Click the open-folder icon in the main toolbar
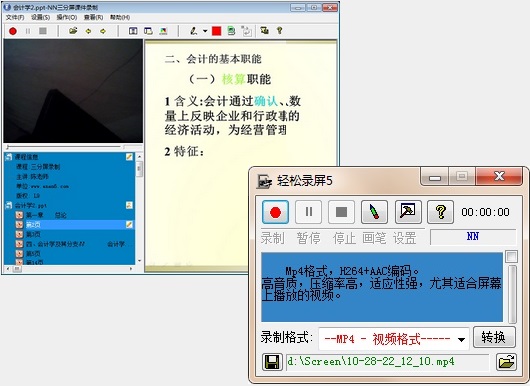 [x=73, y=31]
